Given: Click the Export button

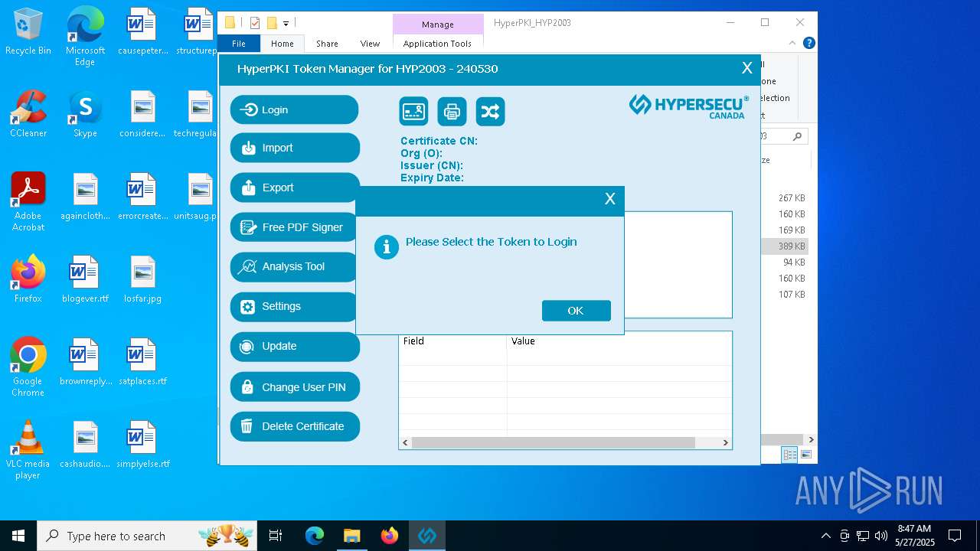Looking at the screenshot, I should point(294,187).
